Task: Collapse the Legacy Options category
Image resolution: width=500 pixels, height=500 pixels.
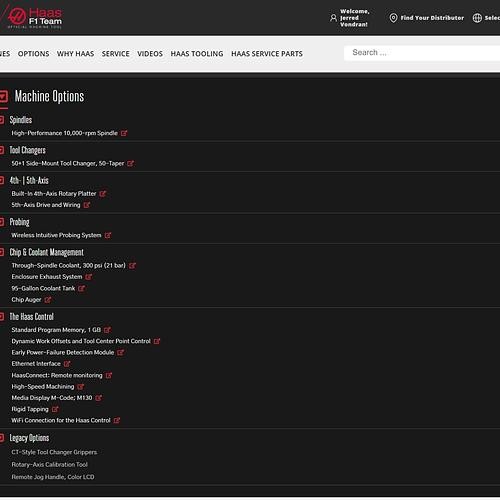Action: (2, 438)
